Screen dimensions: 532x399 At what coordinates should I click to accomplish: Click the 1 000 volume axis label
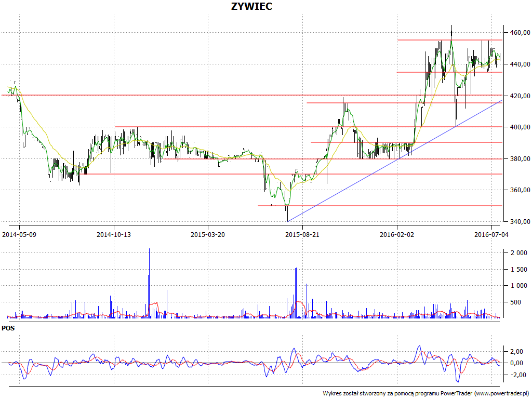tap(519, 286)
